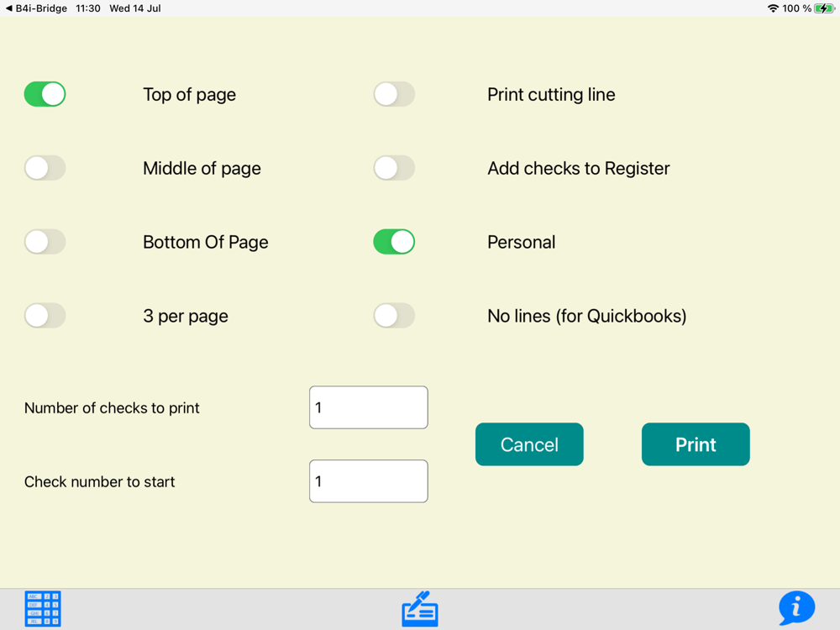Tap the battery charging icon
840x630 pixels.
pos(824,8)
